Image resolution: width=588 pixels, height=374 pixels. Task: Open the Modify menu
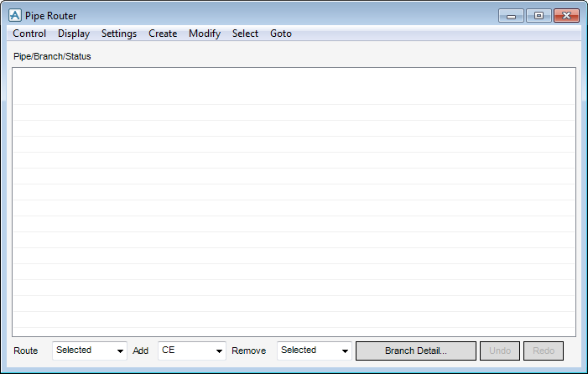(x=205, y=34)
